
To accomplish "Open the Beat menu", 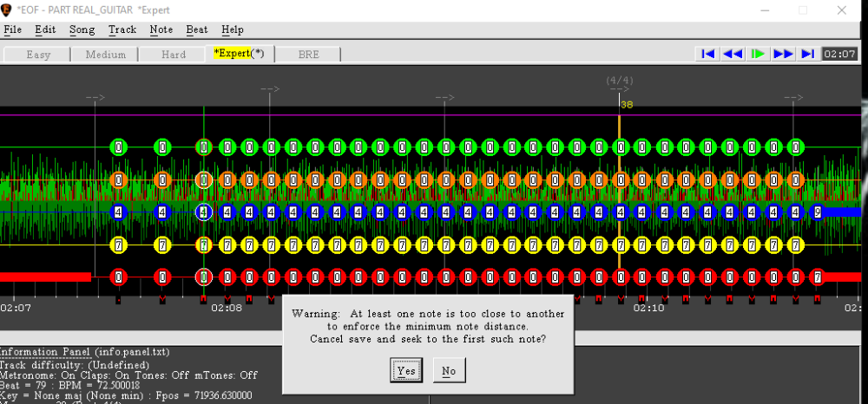I will (197, 29).
